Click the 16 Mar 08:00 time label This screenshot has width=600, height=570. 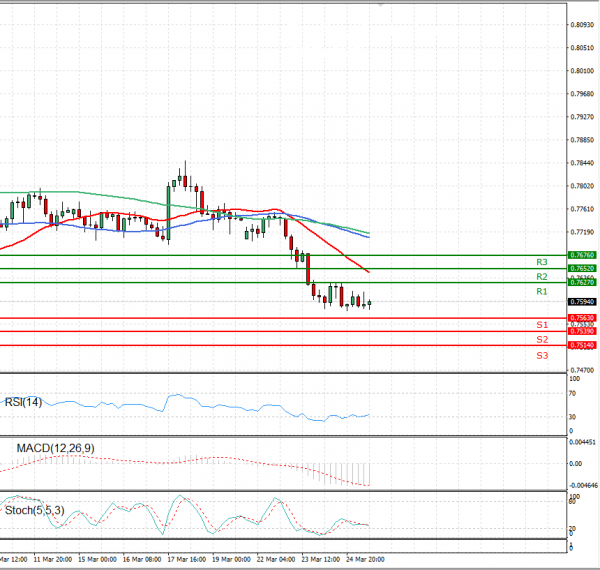pyautogui.click(x=142, y=559)
